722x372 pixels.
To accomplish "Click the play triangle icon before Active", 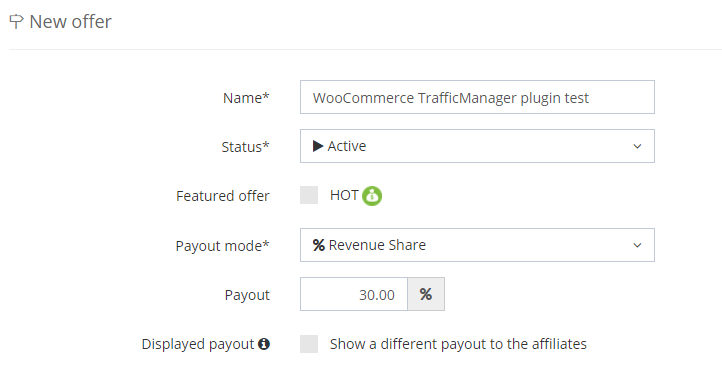I will (318, 146).
